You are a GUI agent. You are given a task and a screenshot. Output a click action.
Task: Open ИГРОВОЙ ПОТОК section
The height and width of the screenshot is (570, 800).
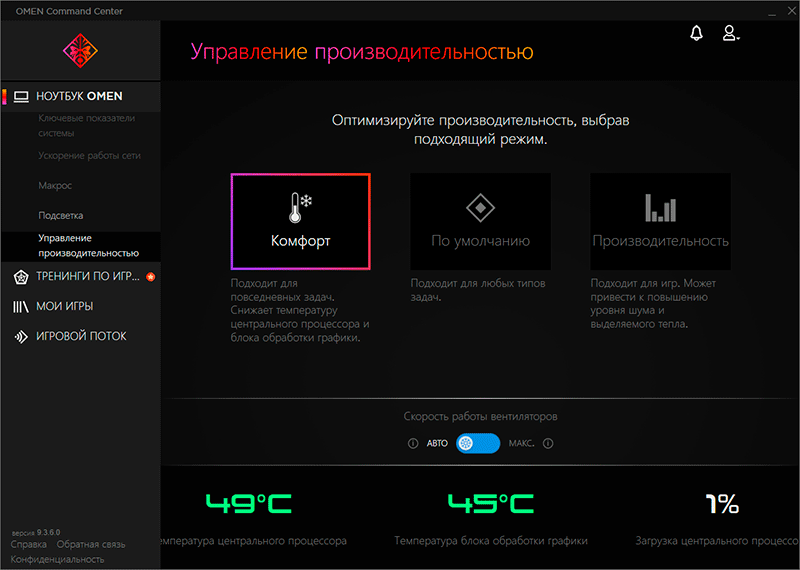81,337
